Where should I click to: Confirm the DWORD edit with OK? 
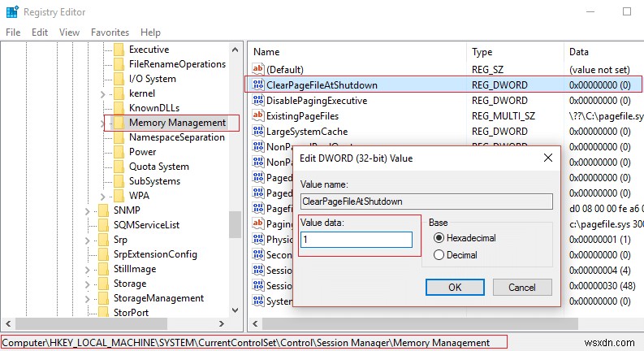click(x=455, y=287)
